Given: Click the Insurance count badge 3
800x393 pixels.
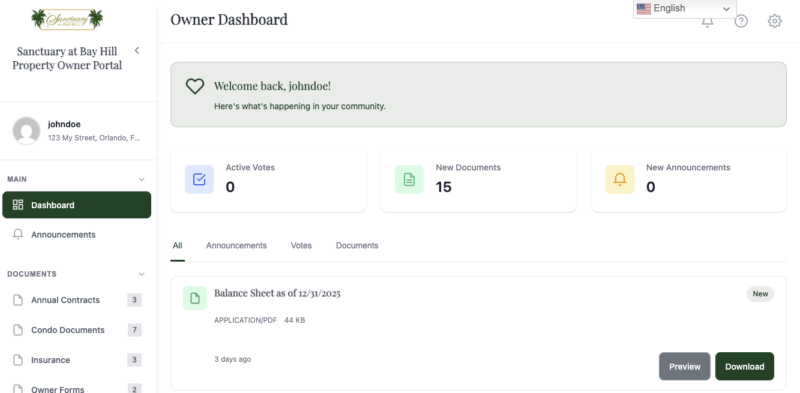Looking at the screenshot, I should click(134, 360).
